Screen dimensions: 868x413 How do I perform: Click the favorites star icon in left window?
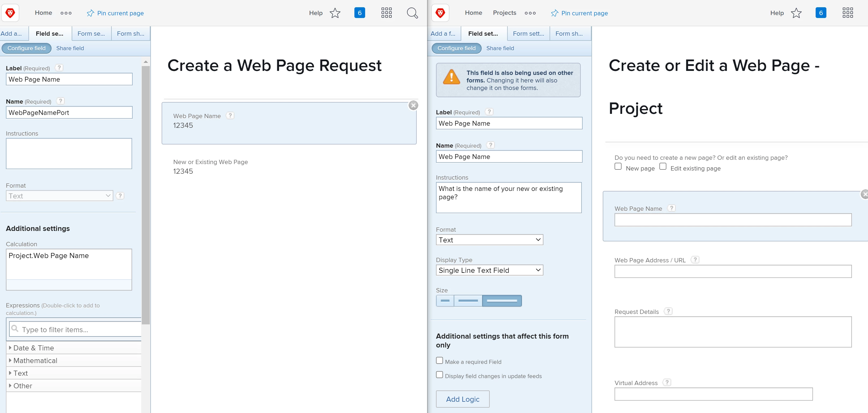click(335, 13)
